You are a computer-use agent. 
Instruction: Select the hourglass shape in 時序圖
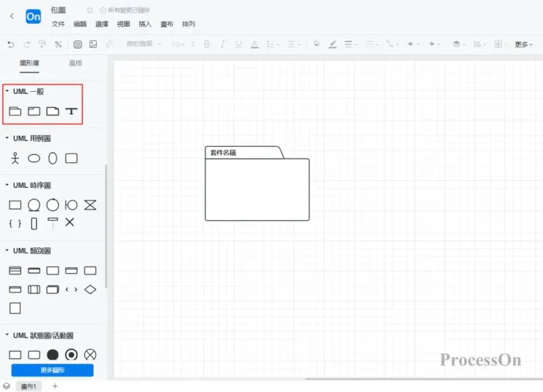[90, 205]
